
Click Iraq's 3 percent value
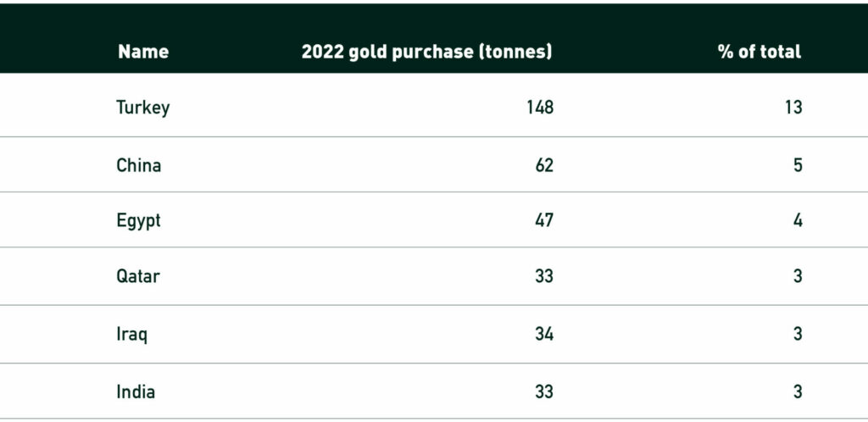[x=798, y=334]
